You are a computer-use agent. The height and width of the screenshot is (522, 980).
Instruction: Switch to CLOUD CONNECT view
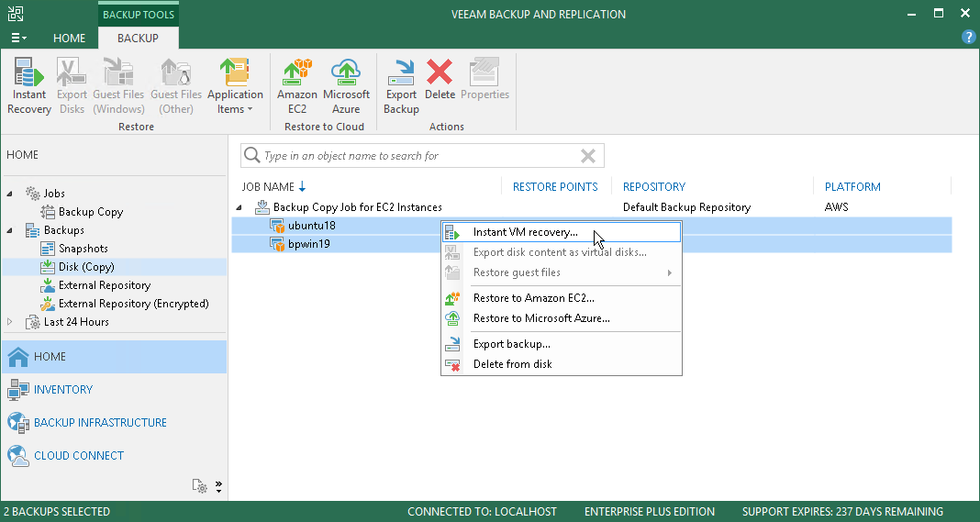(x=115, y=456)
